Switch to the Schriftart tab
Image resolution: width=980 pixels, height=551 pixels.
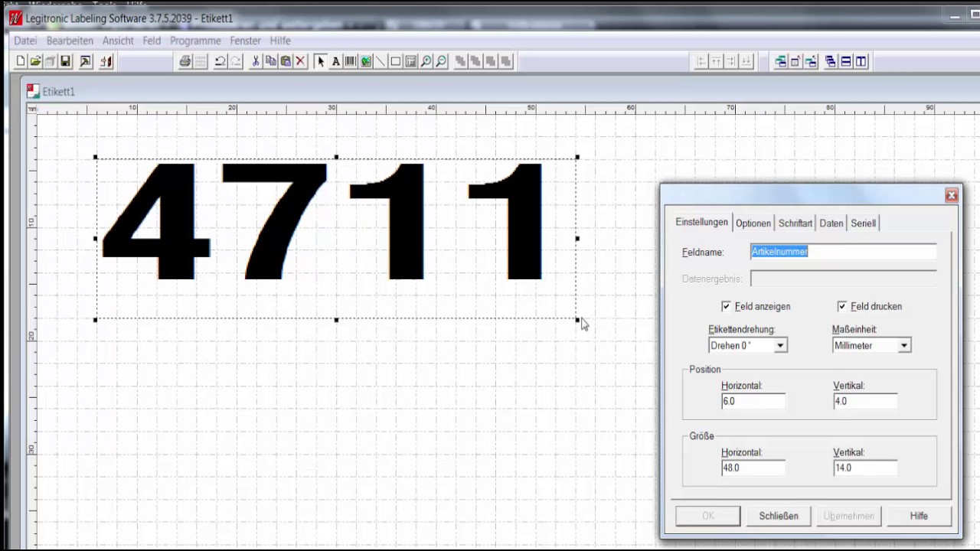pyautogui.click(x=795, y=223)
